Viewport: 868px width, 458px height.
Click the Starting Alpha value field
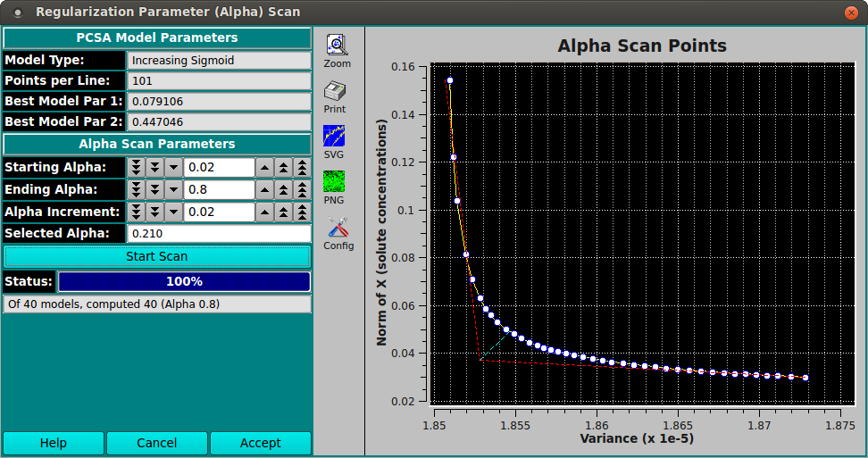pos(219,167)
